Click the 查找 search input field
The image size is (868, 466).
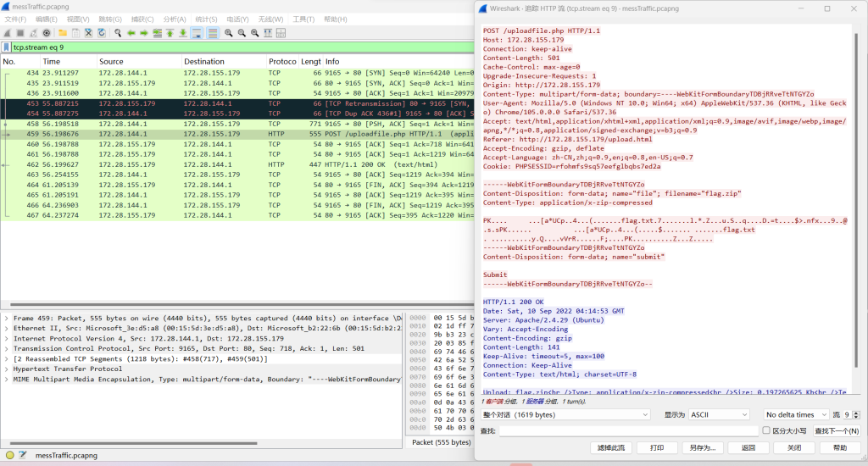pos(627,431)
